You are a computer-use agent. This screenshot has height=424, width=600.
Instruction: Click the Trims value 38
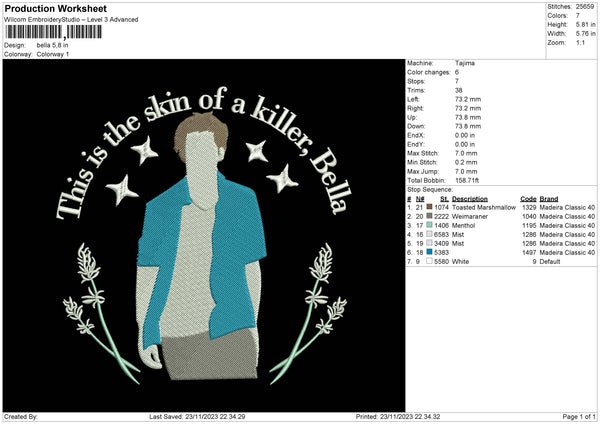(458, 90)
